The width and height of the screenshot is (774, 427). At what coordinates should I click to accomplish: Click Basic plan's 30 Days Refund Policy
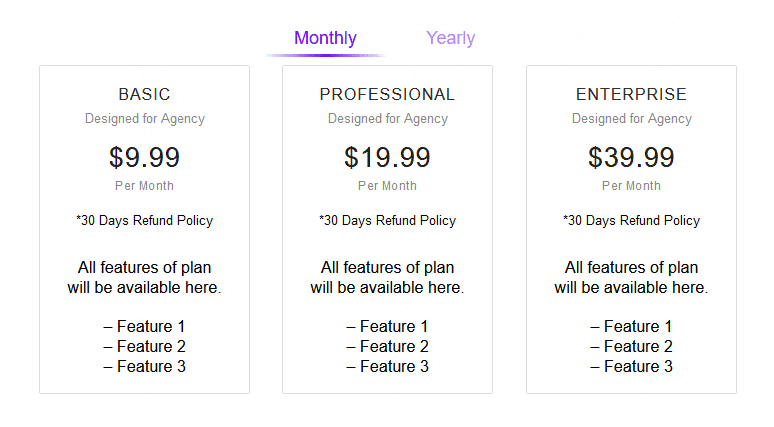144,220
